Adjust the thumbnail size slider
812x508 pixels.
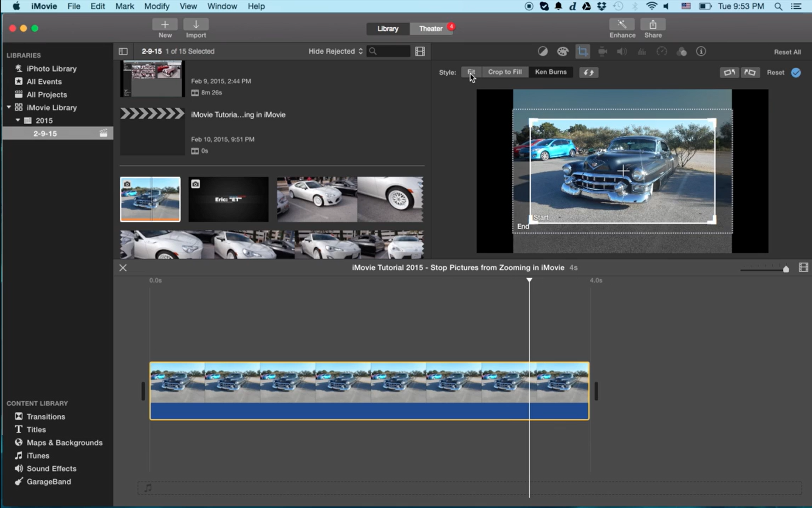pos(785,269)
